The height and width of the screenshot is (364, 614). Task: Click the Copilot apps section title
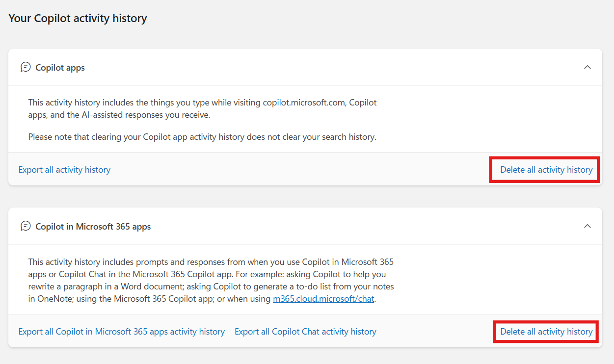click(60, 68)
